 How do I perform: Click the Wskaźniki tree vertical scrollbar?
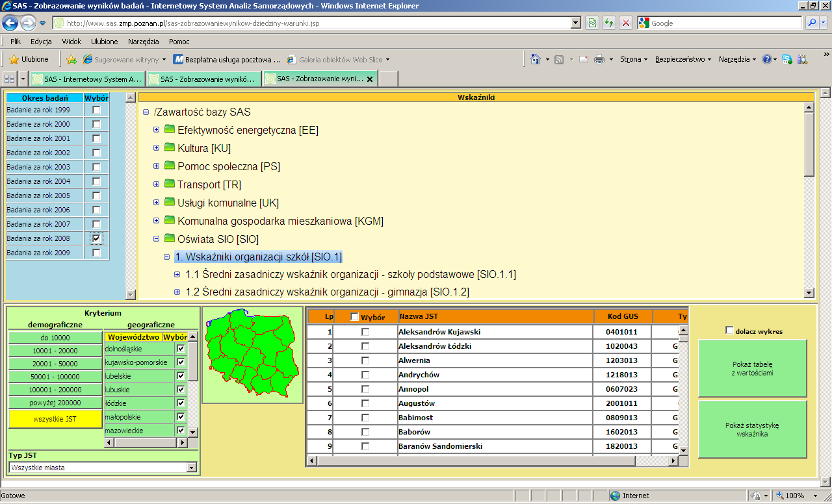click(x=809, y=200)
